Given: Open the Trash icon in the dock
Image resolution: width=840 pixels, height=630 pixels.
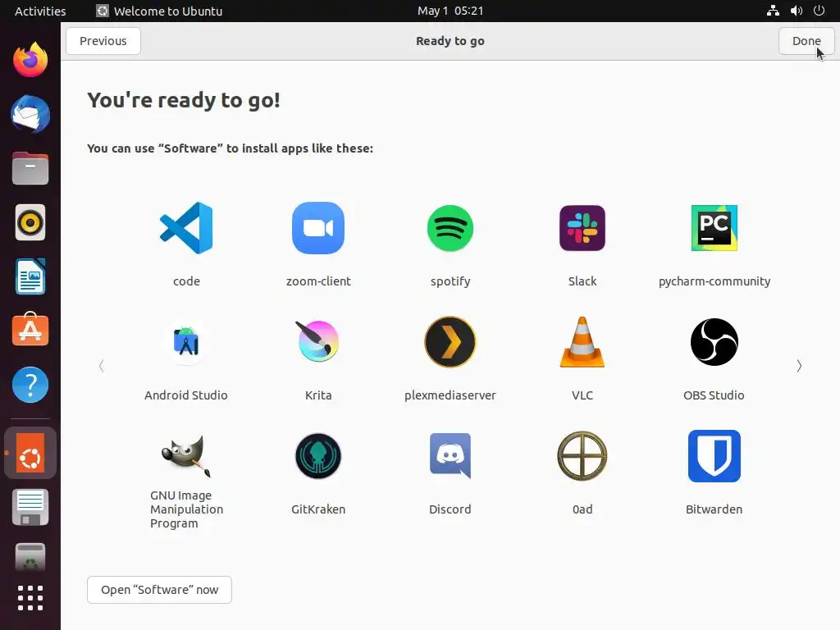Looking at the screenshot, I should pyautogui.click(x=30, y=557).
